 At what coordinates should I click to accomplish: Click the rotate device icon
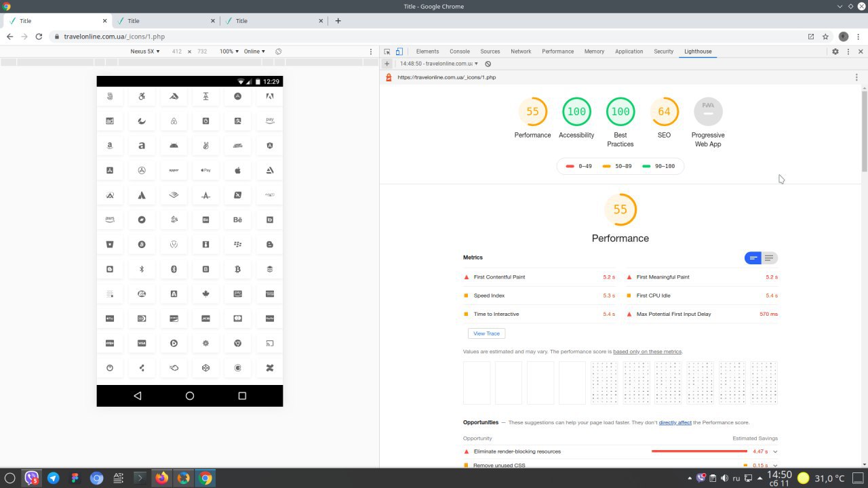pos(278,52)
